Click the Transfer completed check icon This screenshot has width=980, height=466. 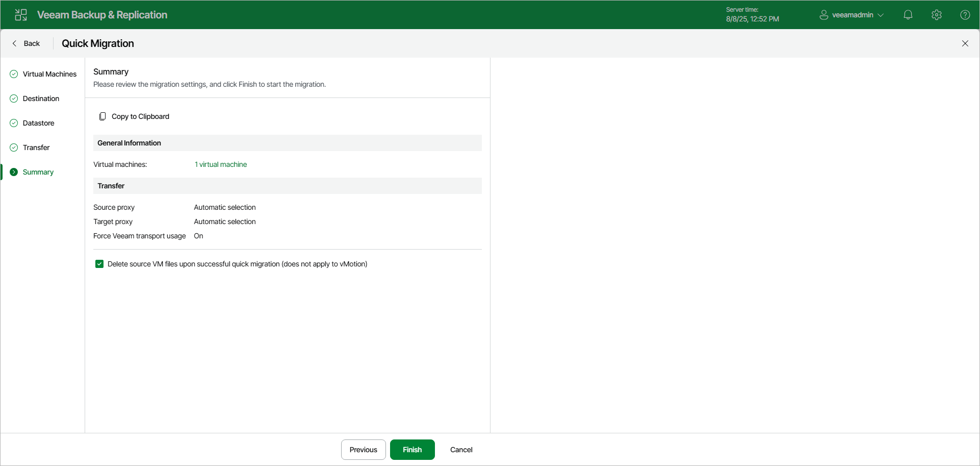[14, 148]
